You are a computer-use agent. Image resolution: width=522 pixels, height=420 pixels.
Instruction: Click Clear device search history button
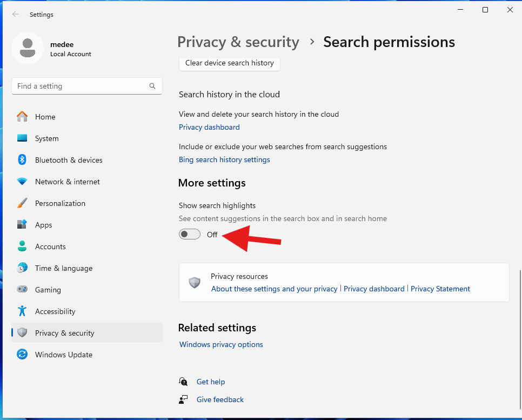tap(229, 63)
